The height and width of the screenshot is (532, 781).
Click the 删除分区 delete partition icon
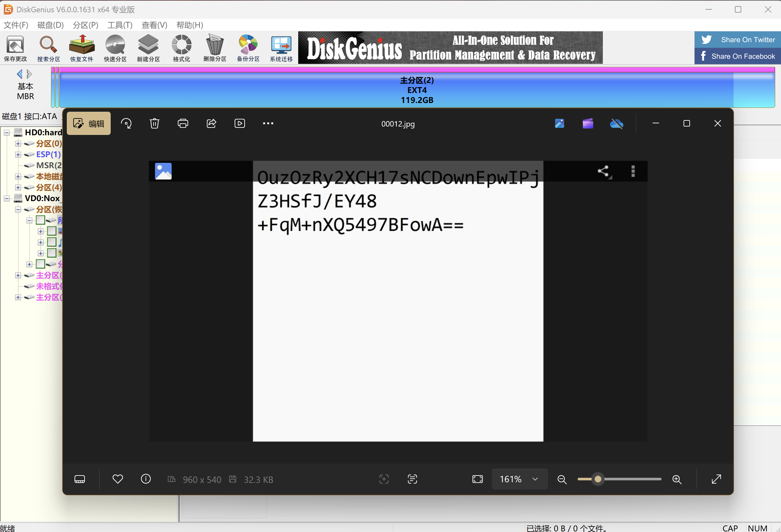pos(215,49)
